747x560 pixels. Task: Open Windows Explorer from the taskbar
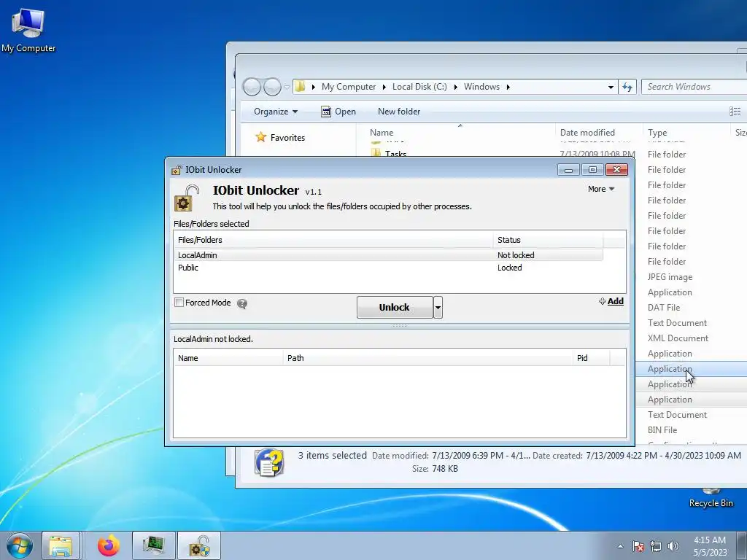point(61,545)
